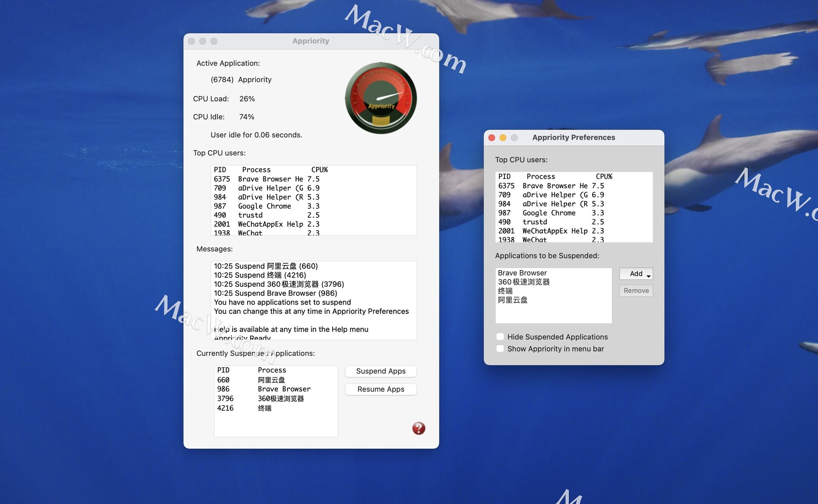Viewport: 818px width, 504px height.
Task: Enable Hide Suspended Applications checkbox
Action: [500, 337]
